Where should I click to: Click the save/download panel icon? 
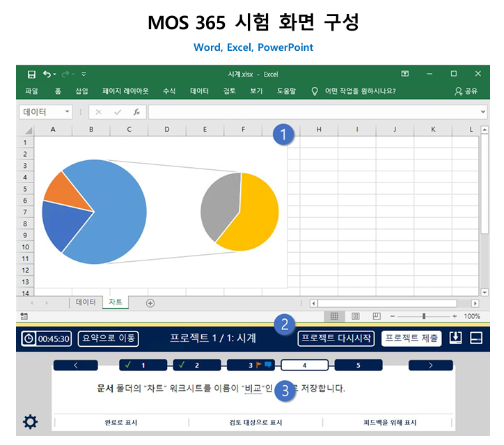point(455,338)
